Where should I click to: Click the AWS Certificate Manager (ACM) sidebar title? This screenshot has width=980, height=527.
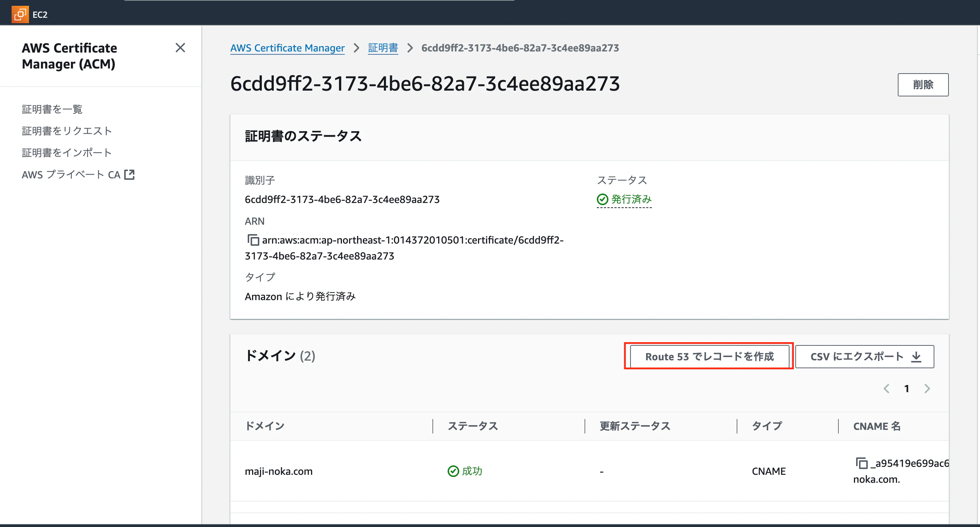[69, 55]
